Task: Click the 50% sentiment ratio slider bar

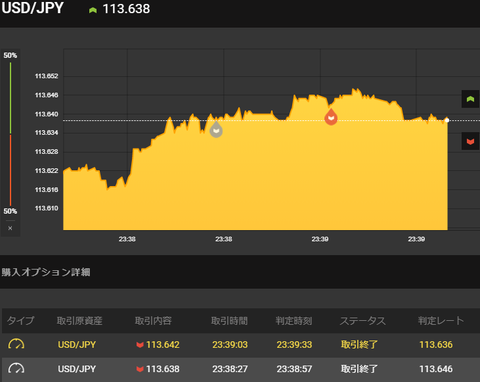Action: [10, 133]
